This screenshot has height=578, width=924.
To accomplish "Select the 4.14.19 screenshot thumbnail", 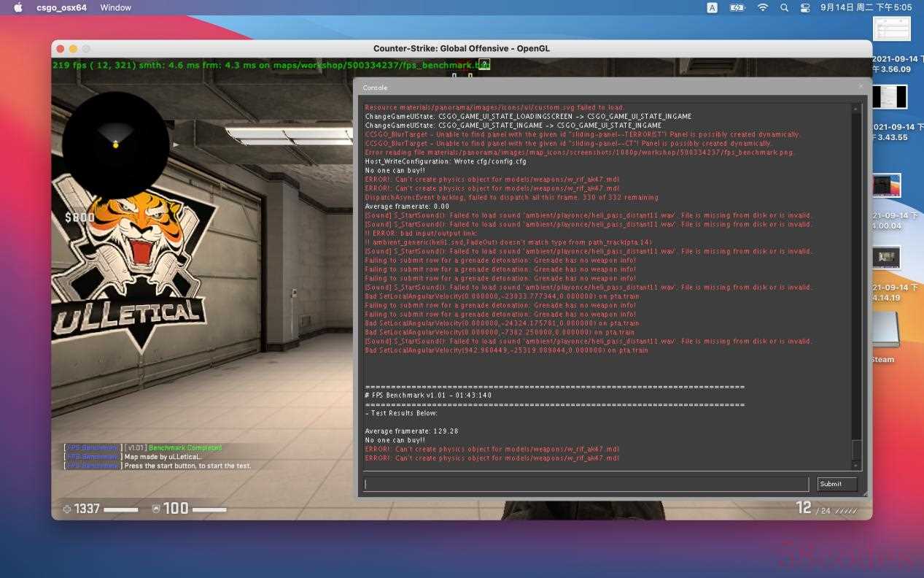I will pos(888,258).
